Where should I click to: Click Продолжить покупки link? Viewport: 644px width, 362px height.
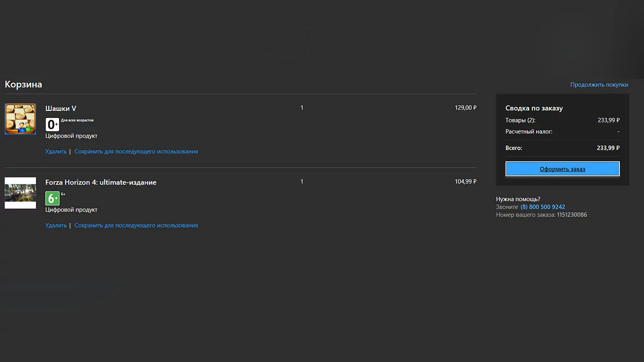click(x=599, y=85)
